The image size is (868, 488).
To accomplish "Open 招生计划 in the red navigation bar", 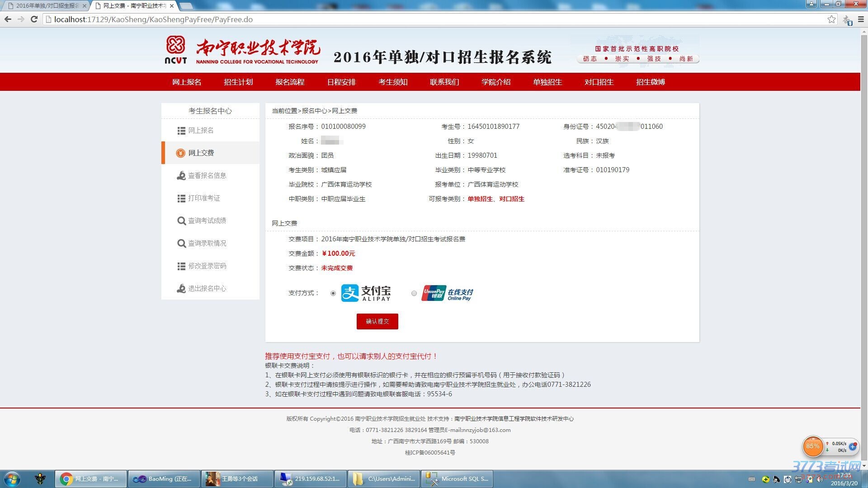I will tap(238, 82).
